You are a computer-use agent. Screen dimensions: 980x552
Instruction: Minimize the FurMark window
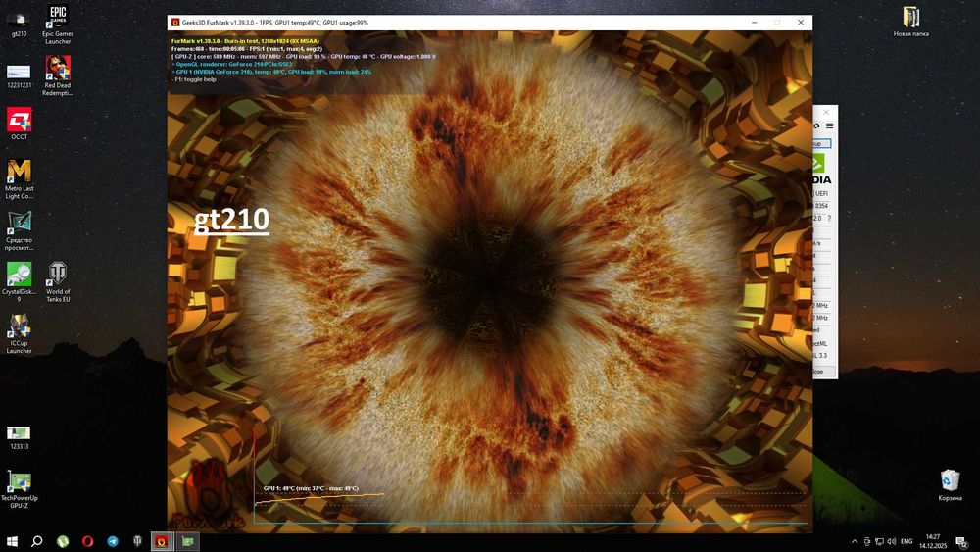tap(755, 23)
